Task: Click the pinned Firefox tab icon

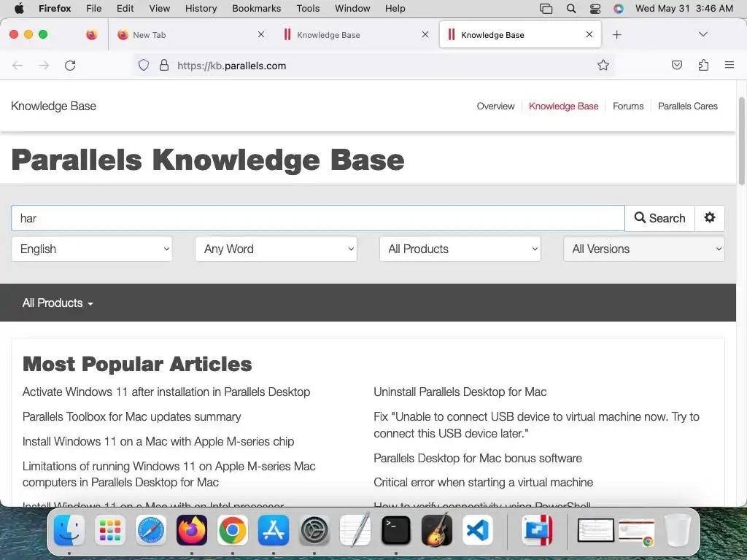Action: pyautogui.click(x=91, y=34)
